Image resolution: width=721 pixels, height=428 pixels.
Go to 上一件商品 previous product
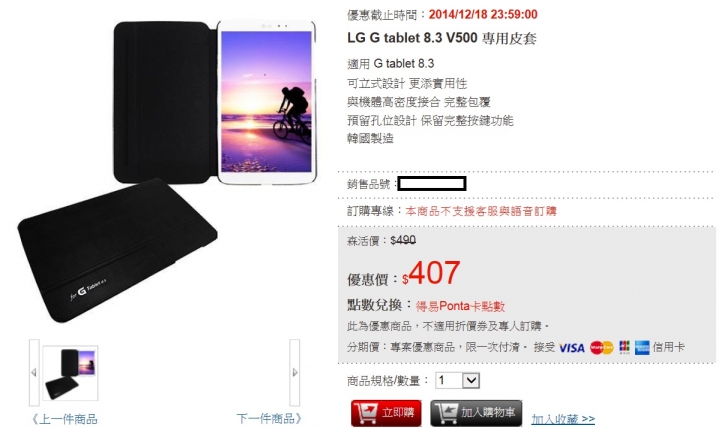[x=64, y=419]
